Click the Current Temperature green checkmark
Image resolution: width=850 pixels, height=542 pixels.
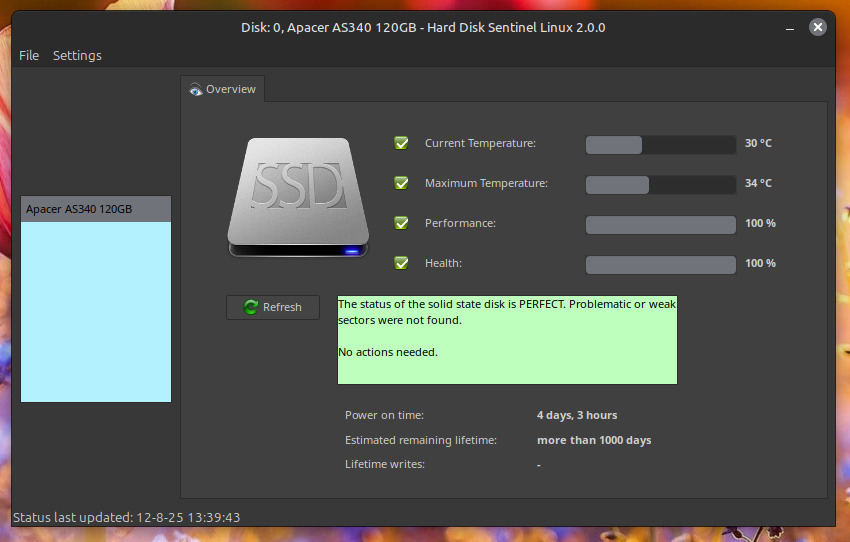tap(401, 143)
